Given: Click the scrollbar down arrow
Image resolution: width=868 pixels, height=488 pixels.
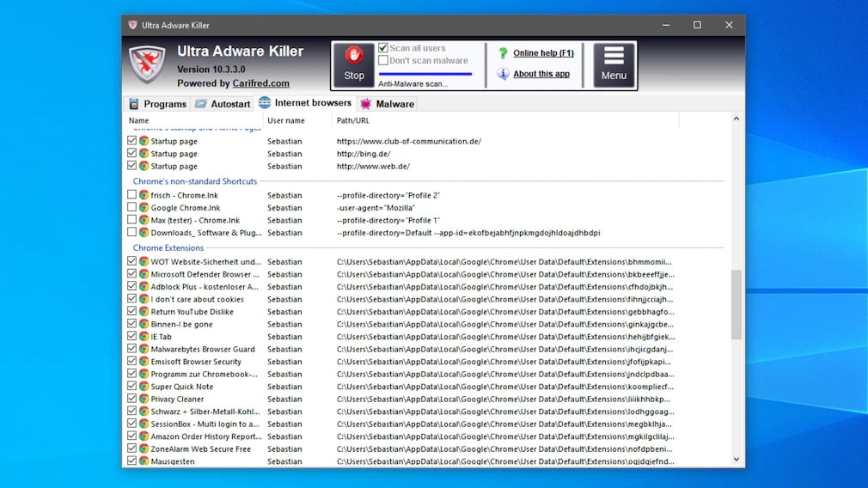Looking at the screenshot, I should coord(737,460).
